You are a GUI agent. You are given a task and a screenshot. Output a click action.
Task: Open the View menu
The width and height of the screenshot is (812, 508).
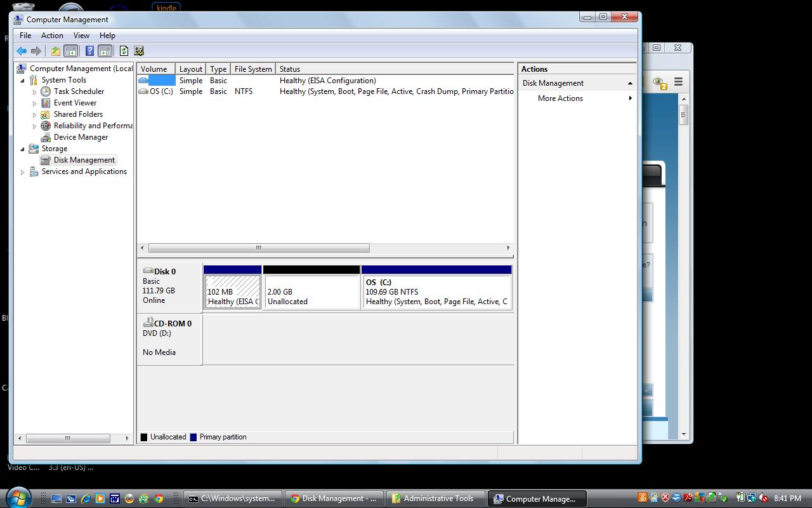81,36
